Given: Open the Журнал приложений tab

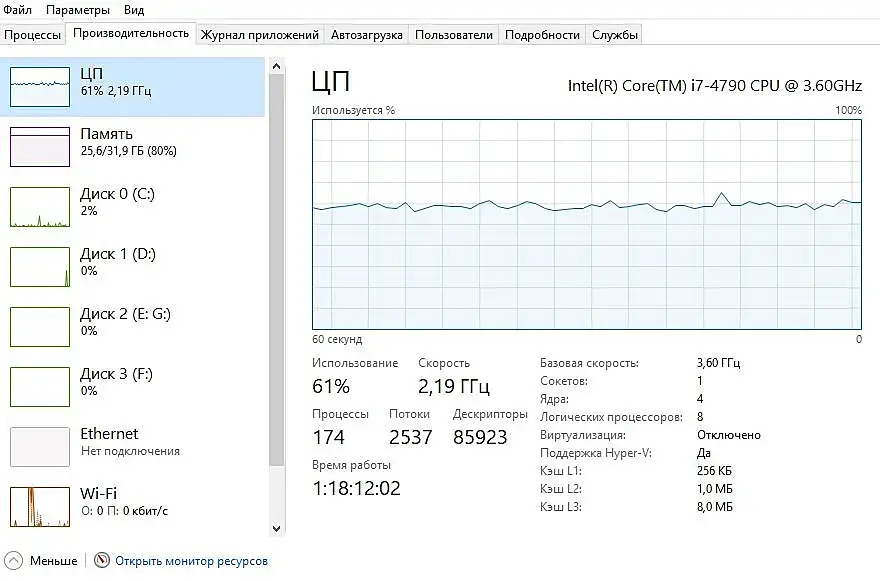Looking at the screenshot, I should pos(260,35).
